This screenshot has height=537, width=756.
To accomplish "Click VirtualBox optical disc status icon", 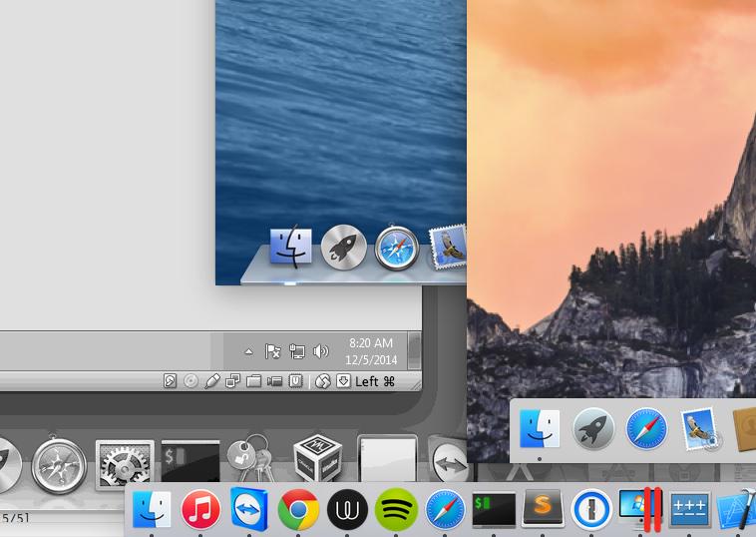I will tap(190, 381).
